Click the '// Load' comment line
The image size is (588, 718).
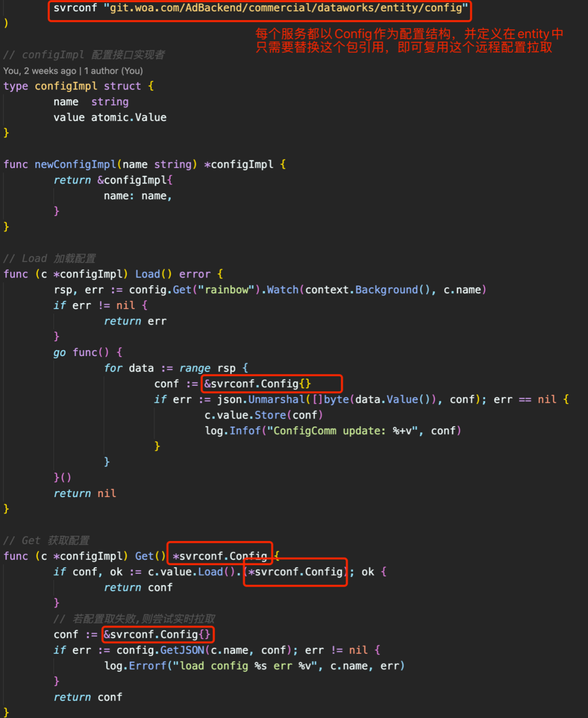click(50, 259)
